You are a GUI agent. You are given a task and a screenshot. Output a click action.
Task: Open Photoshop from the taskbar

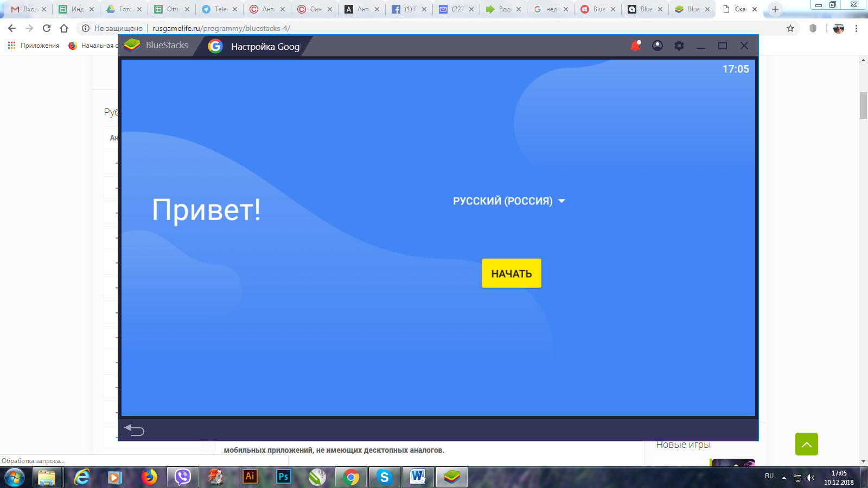click(x=283, y=477)
